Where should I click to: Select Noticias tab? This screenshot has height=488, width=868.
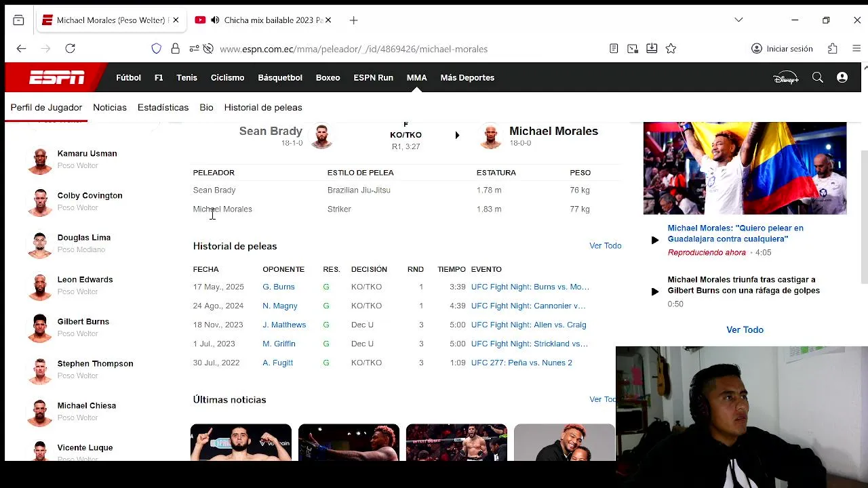pos(110,108)
